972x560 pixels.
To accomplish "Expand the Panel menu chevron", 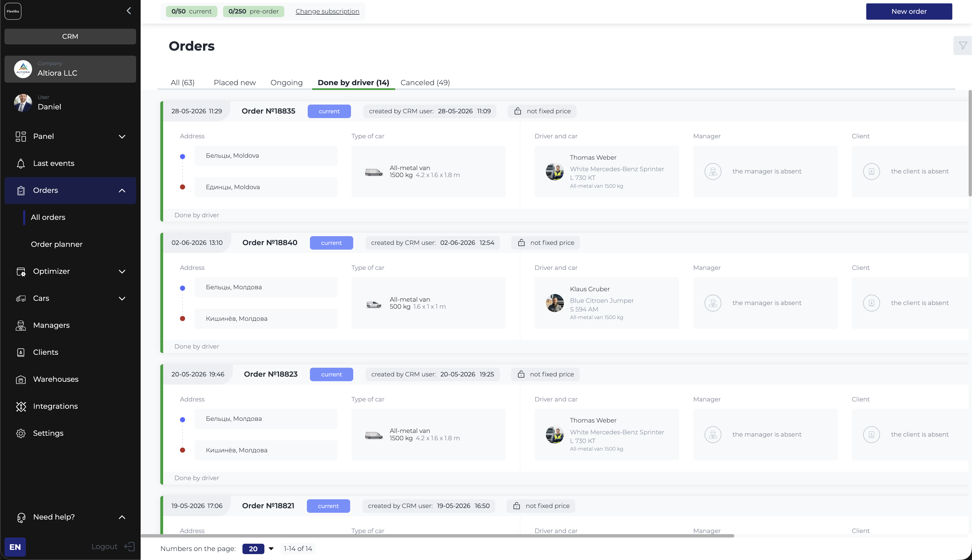I will click(x=122, y=137).
